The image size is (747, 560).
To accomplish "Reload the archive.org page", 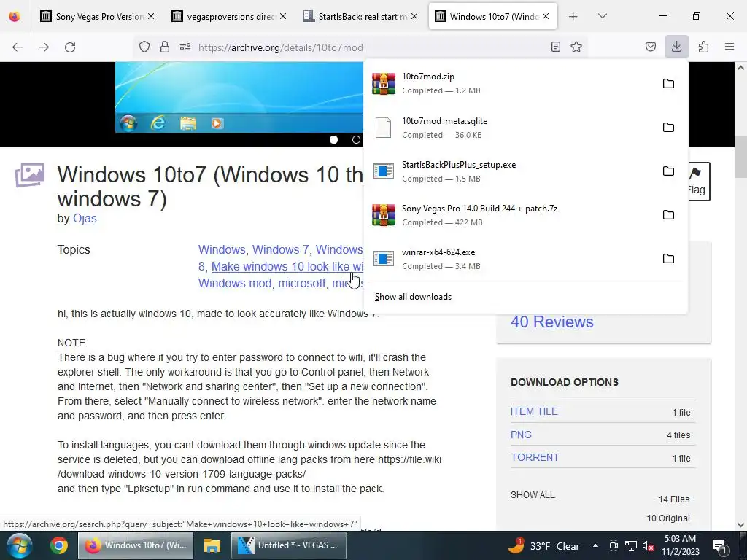I will (x=70, y=47).
